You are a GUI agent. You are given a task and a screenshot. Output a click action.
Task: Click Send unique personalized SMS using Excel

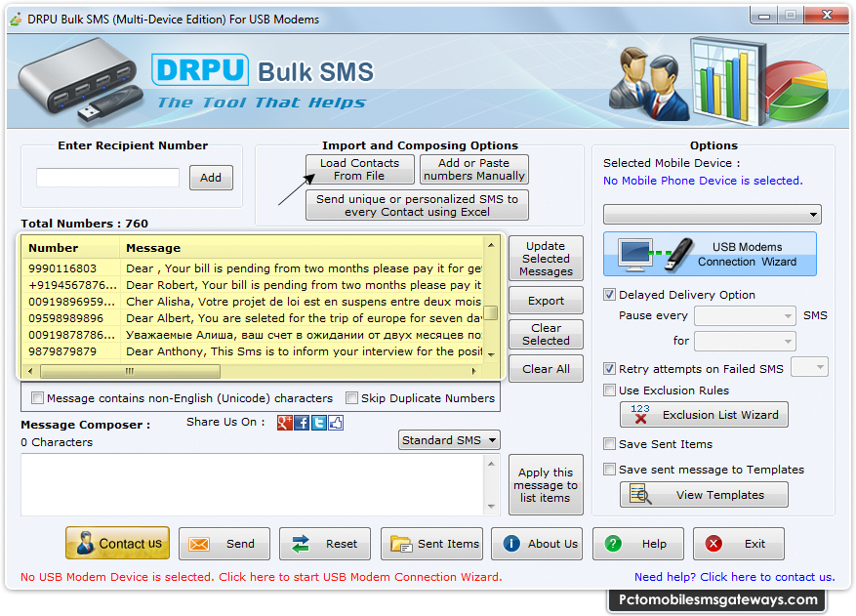click(417, 205)
